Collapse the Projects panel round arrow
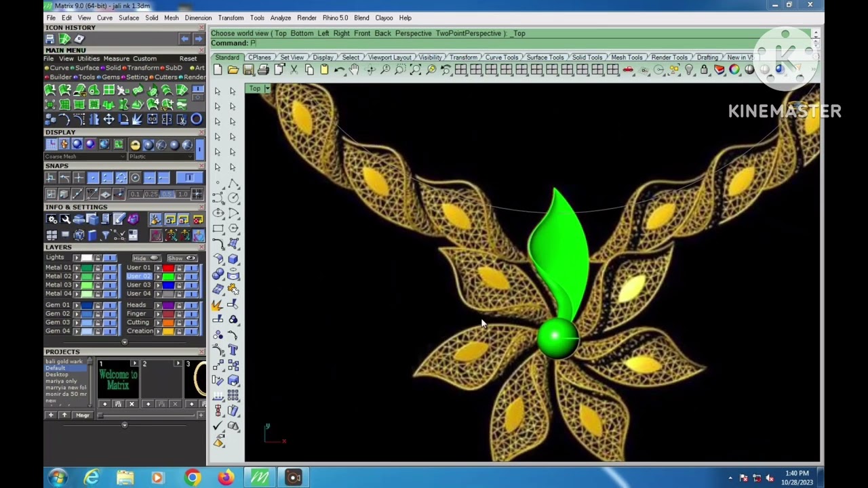The height and width of the screenshot is (488, 868). 124,425
